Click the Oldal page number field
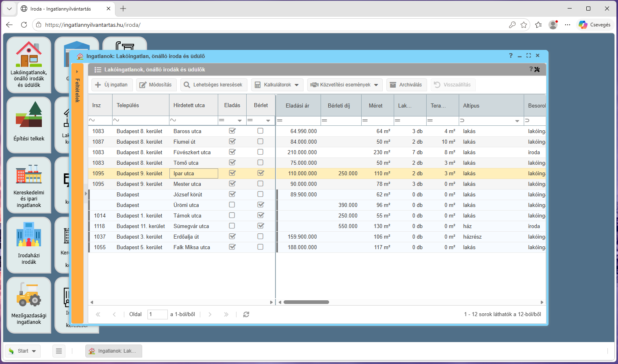This screenshot has height=364, width=618. 158,314
